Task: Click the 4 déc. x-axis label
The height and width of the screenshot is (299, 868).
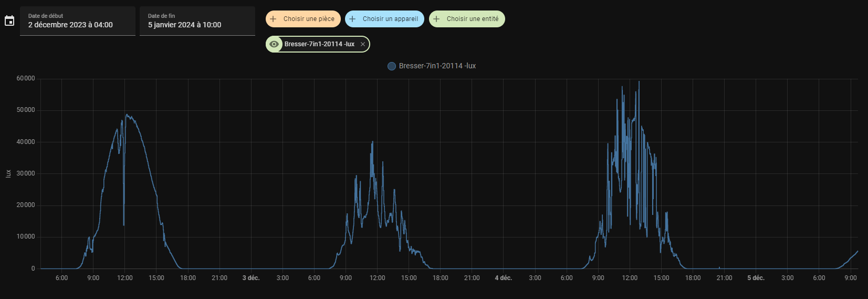Action: [x=504, y=278]
